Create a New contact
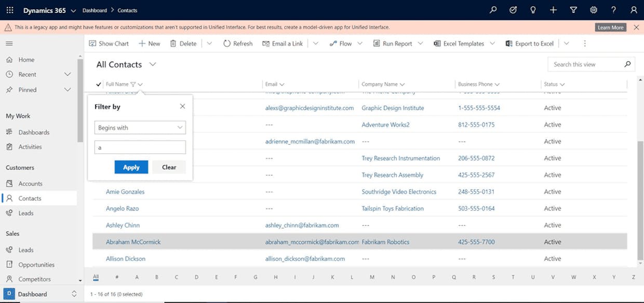Image resolution: width=644 pixels, height=303 pixels. pyautogui.click(x=149, y=44)
